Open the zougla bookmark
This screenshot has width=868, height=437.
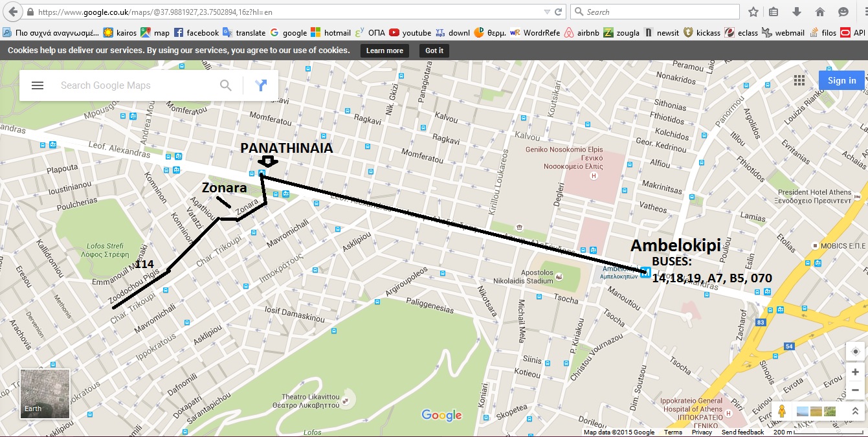coord(621,33)
